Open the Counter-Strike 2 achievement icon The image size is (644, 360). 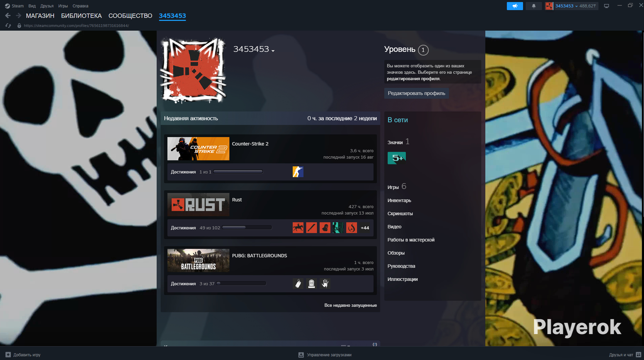298,172
